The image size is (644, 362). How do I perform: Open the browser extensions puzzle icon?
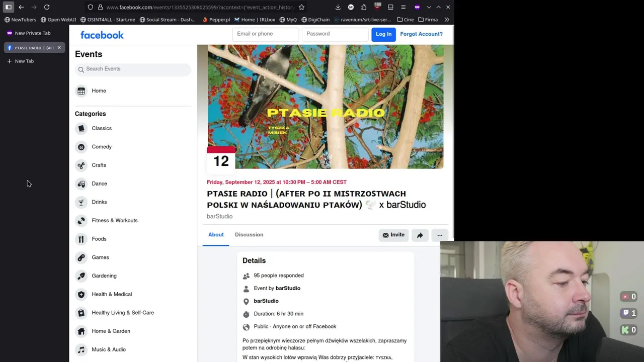(364, 7)
